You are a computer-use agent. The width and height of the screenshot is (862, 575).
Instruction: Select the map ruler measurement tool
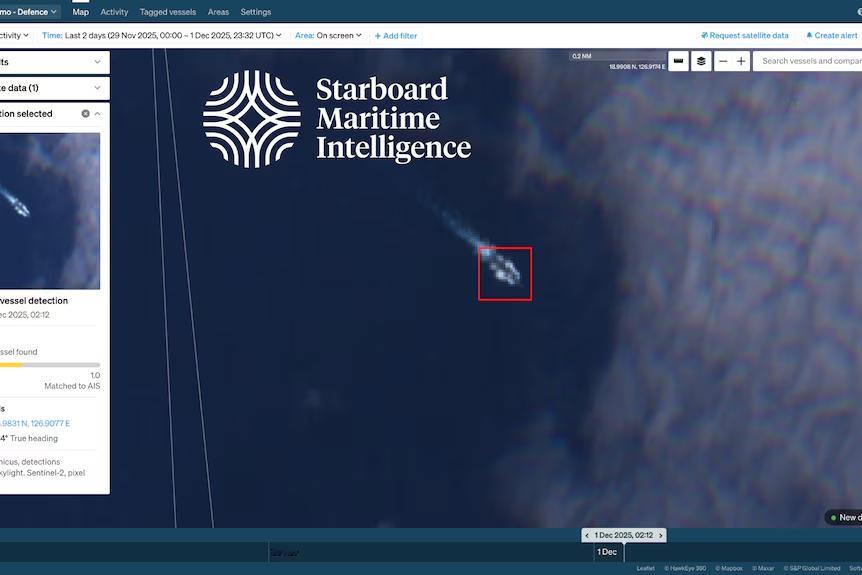pos(678,61)
